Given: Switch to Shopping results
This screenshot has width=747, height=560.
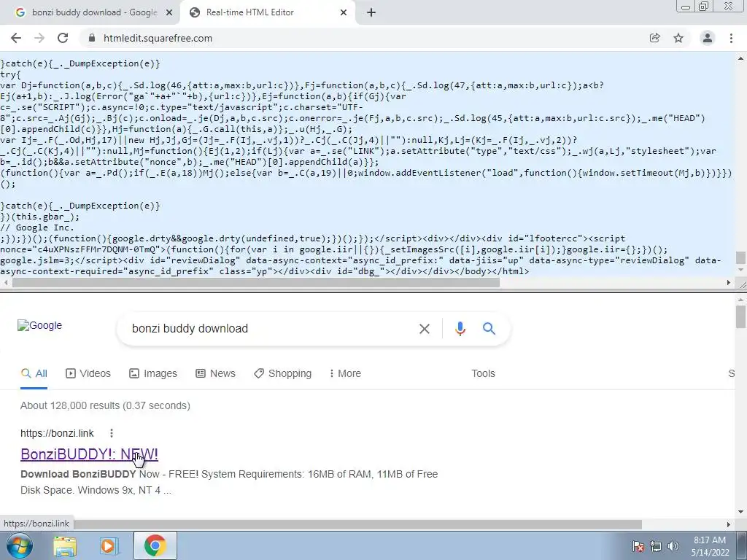Looking at the screenshot, I should click(x=282, y=373).
